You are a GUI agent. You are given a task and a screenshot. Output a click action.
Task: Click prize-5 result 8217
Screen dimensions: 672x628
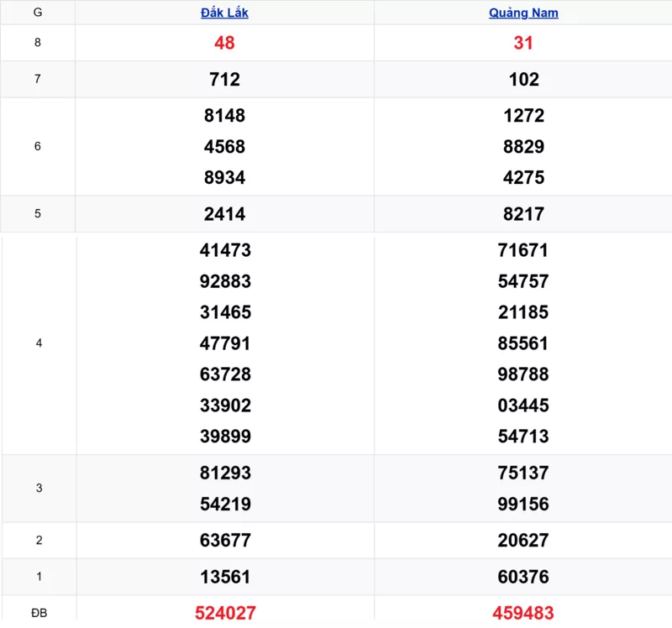coord(523,214)
